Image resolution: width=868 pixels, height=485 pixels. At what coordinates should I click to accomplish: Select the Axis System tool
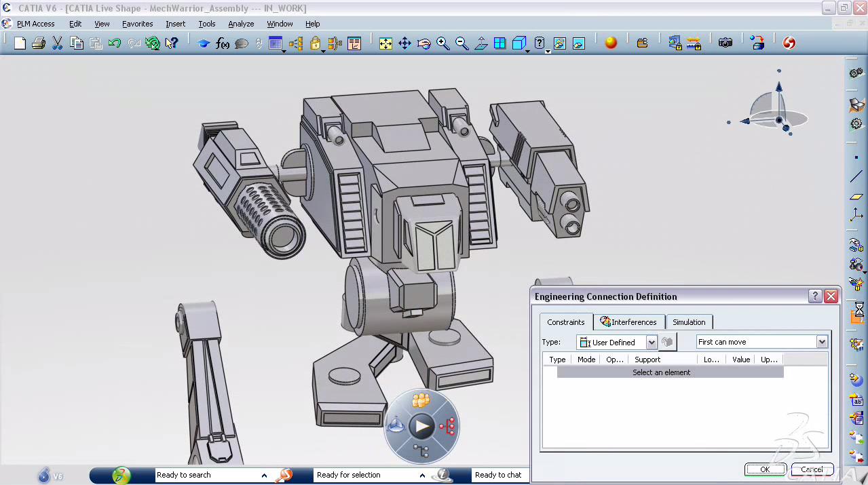tap(856, 216)
